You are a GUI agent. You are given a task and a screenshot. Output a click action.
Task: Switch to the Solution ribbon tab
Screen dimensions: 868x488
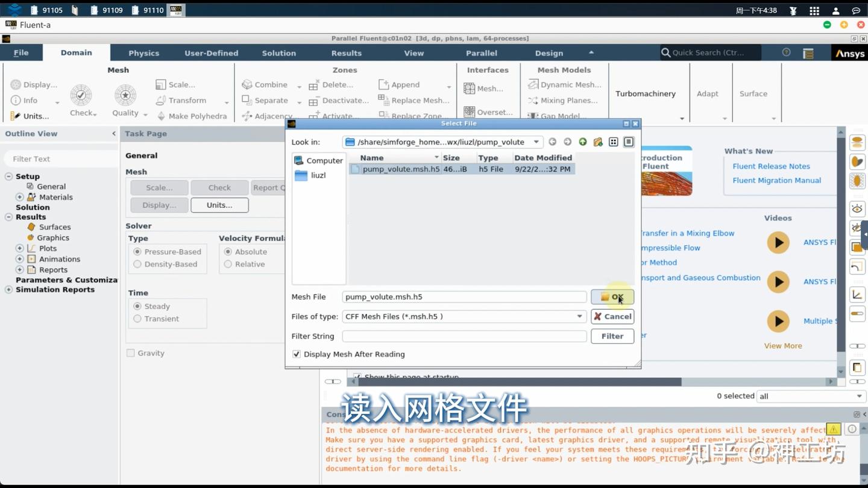point(278,53)
